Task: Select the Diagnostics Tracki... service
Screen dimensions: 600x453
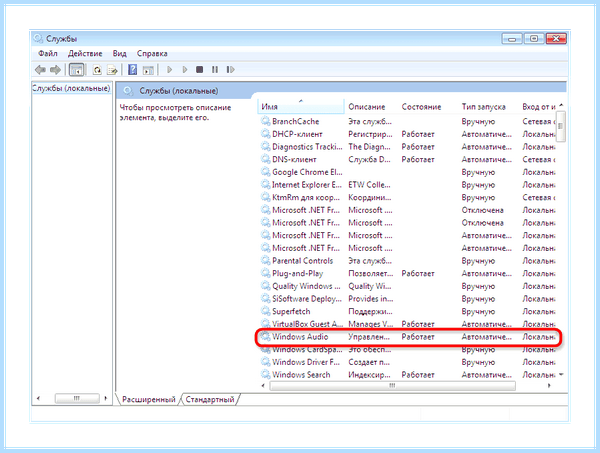Action: [307, 147]
